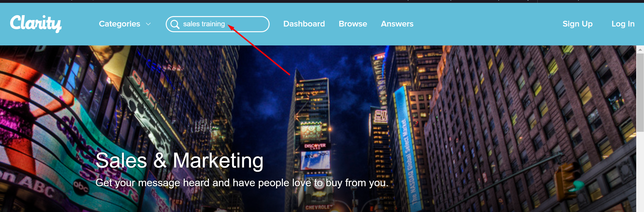
Task: Click the end of the search text
Action: pos(225,24)
